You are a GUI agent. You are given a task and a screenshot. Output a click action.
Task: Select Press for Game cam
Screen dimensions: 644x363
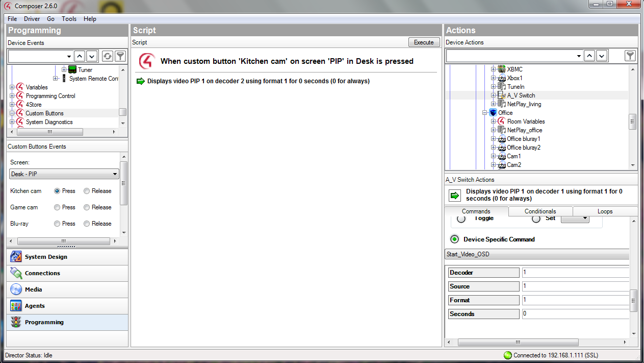point(57,207)
